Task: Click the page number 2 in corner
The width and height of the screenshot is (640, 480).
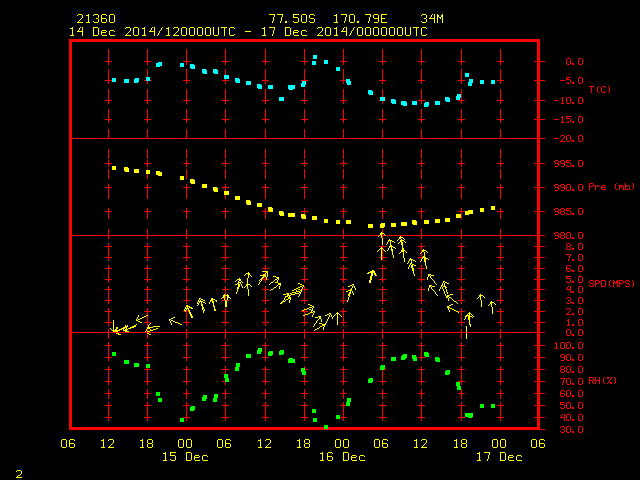Action: point(19,474)
